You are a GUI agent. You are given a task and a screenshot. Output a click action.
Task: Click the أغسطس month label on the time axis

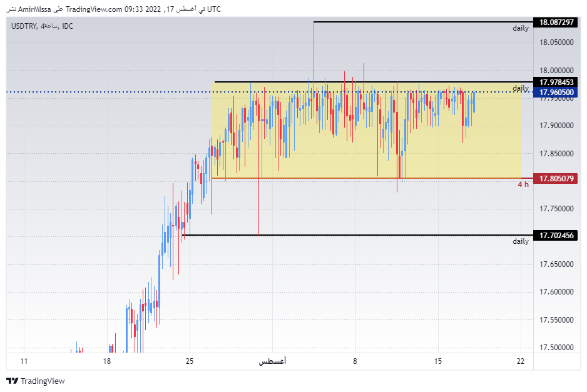click(x=272, y=361)
